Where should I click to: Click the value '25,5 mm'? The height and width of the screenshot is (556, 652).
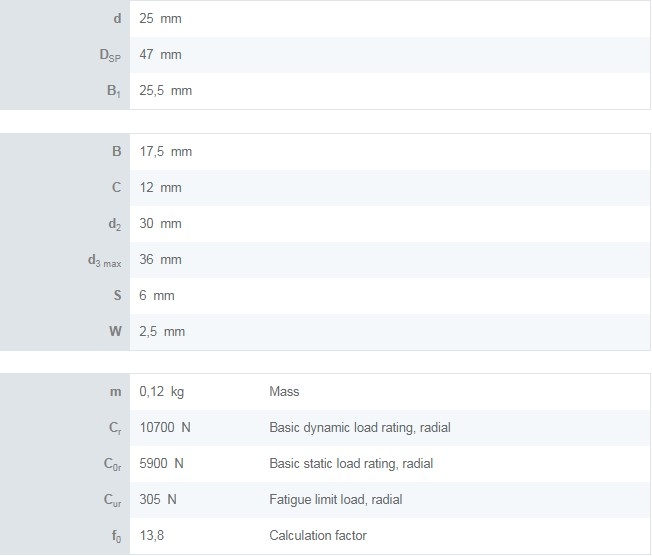[x=165, y=91]
